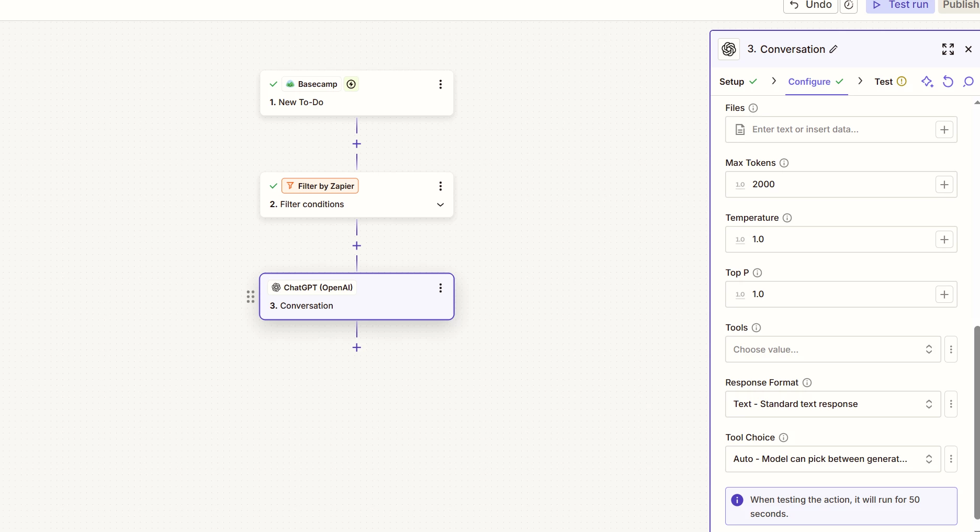
Task: Show info for Max Tokens
Action: [784, 163]
